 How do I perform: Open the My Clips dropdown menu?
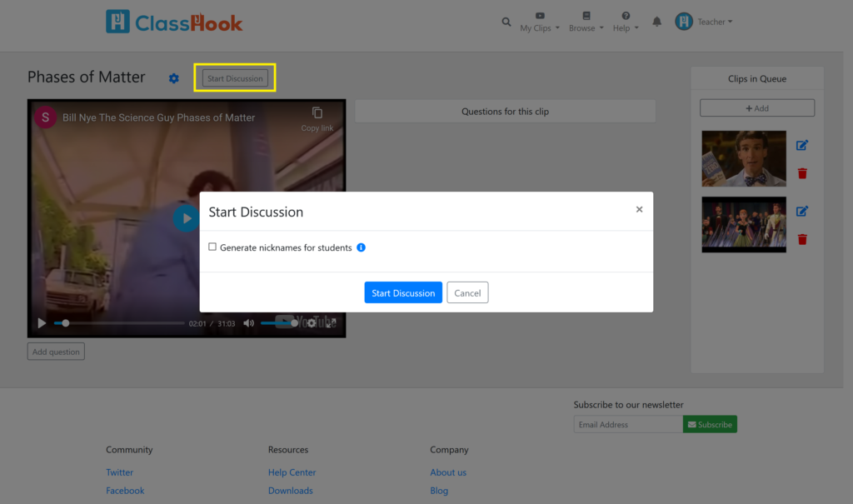539,22
